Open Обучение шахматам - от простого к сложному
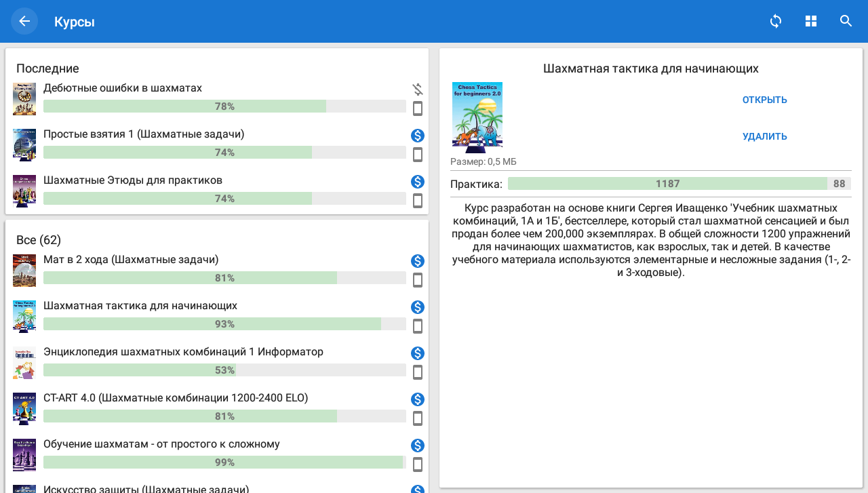 (x=161, y=444)
